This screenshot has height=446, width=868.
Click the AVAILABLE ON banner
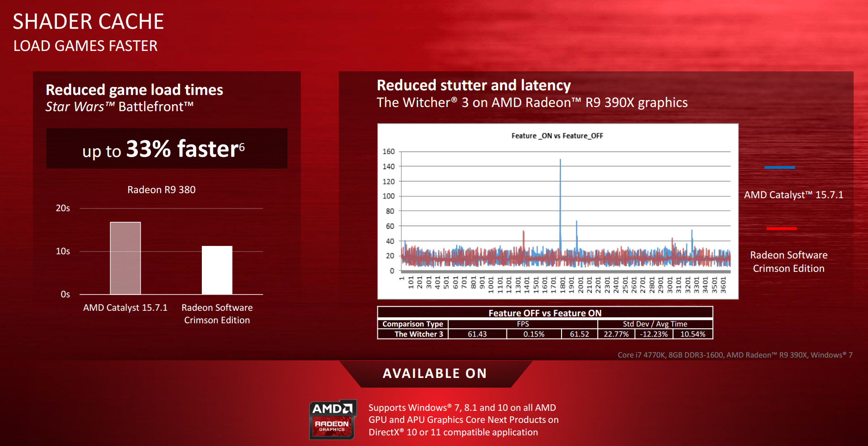pos(435,373)
